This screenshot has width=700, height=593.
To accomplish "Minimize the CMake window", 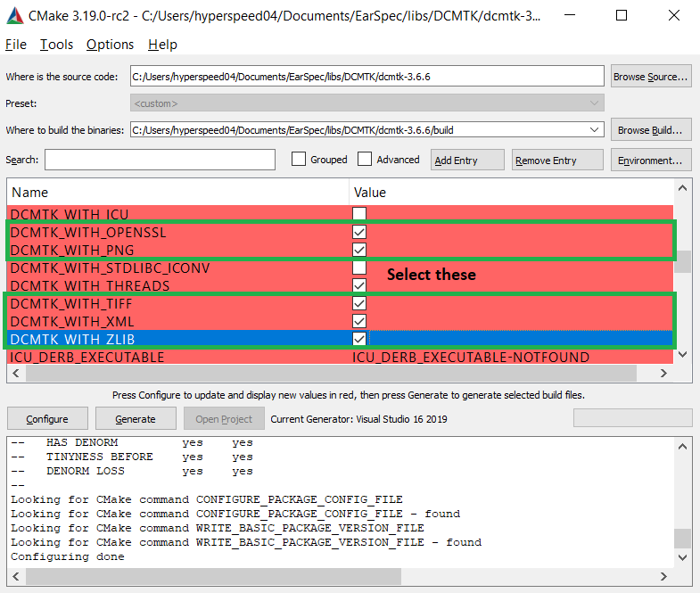I will (x=570, y=16).
